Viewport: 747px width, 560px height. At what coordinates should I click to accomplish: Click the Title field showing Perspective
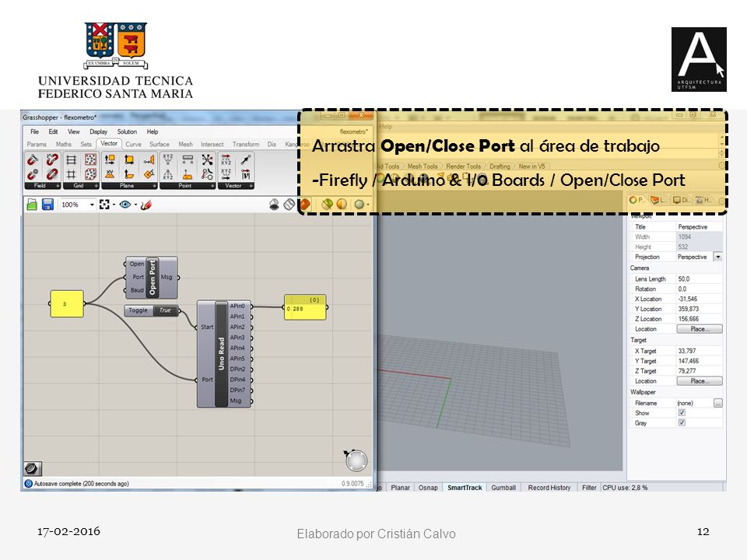[x=700, y=227]
